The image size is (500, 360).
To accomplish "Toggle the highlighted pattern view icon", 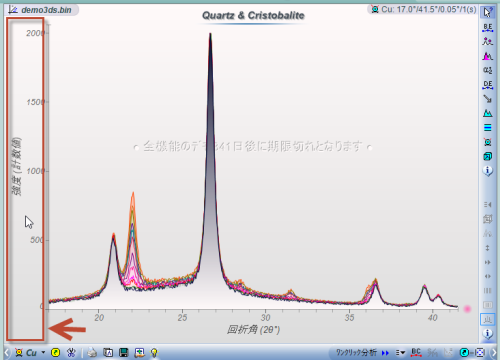I will (488, 320).
